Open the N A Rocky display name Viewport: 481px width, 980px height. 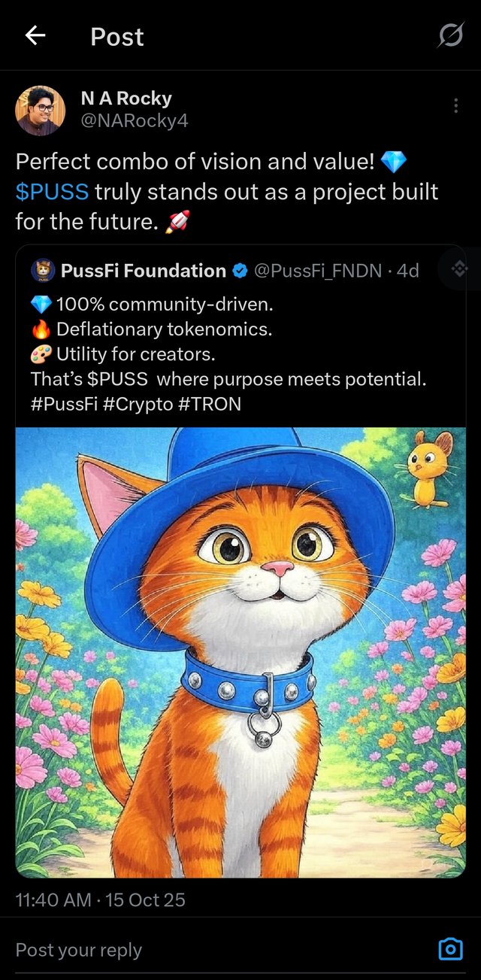coord(126,98)
